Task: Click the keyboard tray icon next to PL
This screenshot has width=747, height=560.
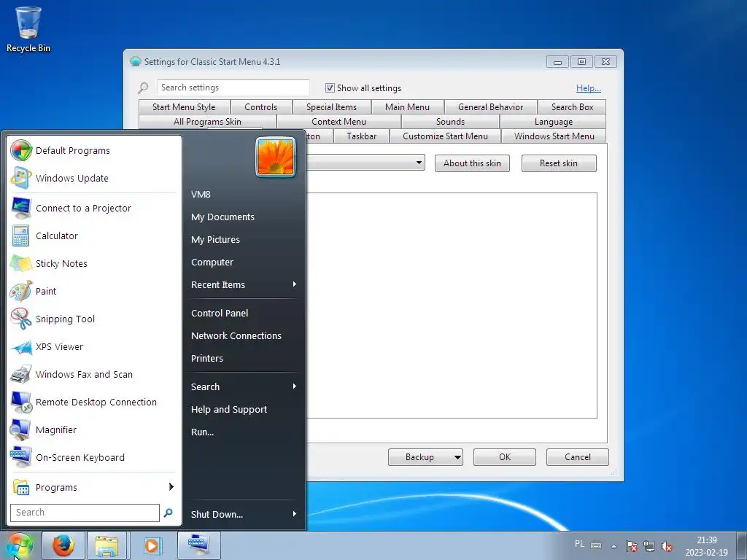Action: point(596,545)
